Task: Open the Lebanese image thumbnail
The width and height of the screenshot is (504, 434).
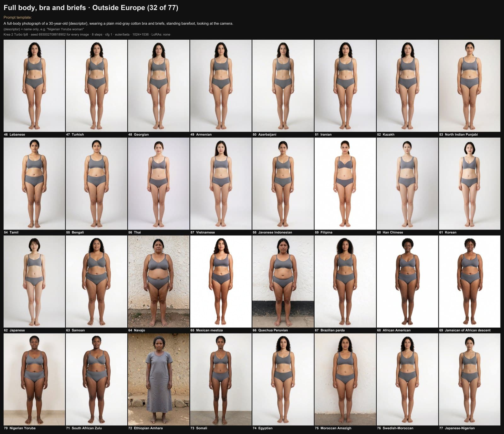Action: pyautogui.click(x=34, y=86)
